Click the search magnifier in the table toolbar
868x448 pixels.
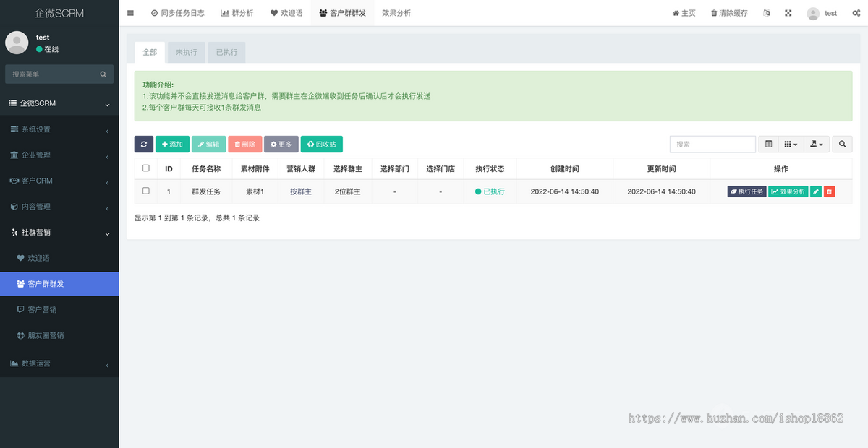click(x=841, y=144)
